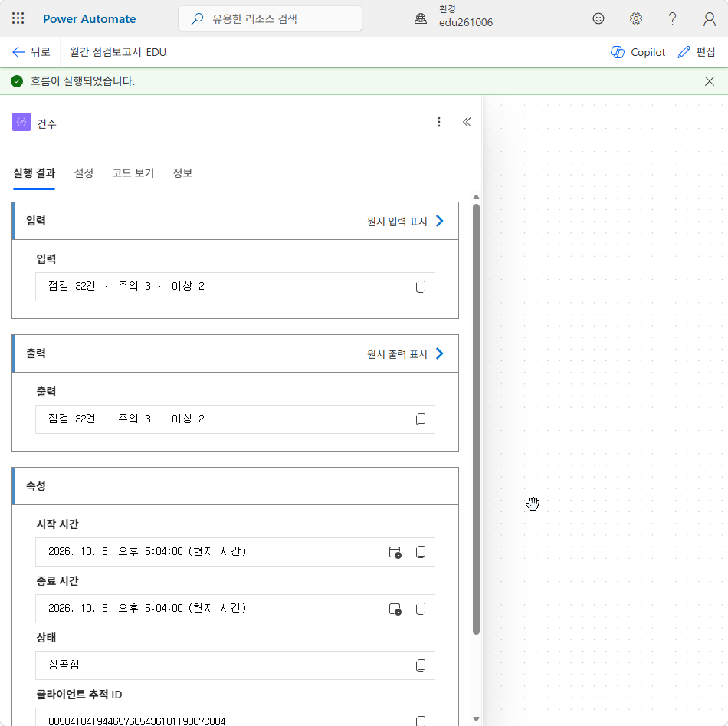
Task: Click the 출력 section header
Action: coord(235,353)
